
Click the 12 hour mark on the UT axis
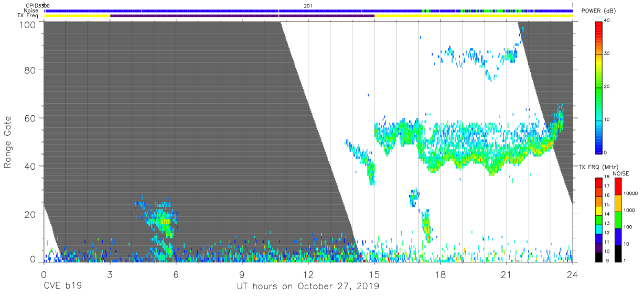pos(308,274)
